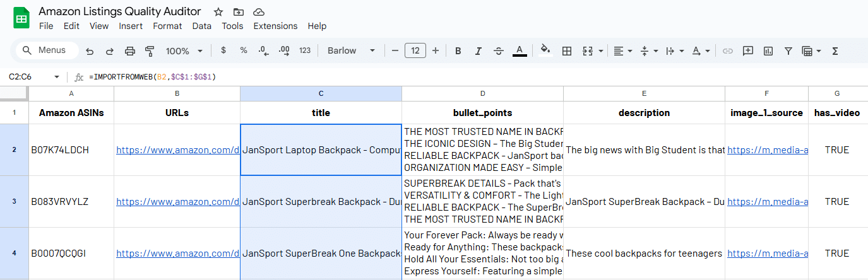Insert a comment using the toolbar icon
This screenshot has height=280, width=868.
pyautogui.click(x=748, y=51)
